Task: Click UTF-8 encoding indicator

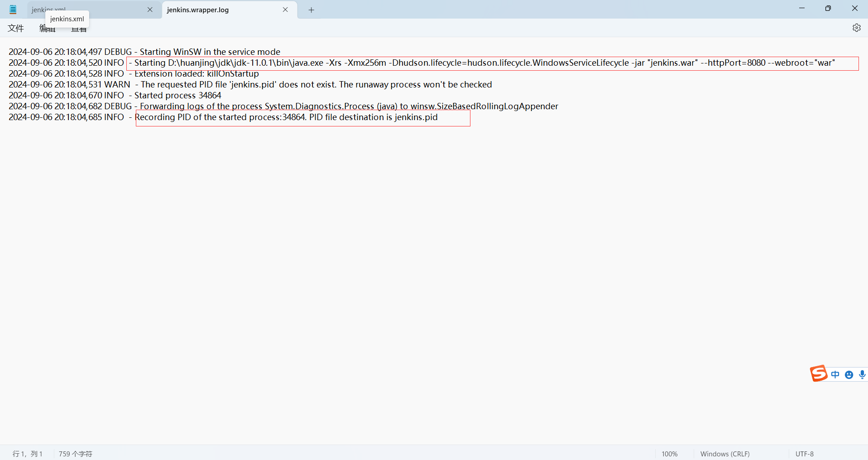Action: pos(805,454)
